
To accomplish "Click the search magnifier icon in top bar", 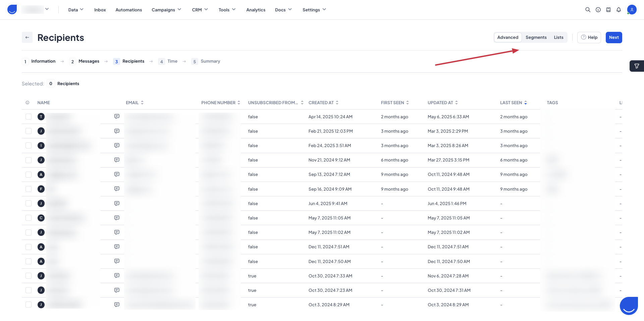I will [588, 10].
